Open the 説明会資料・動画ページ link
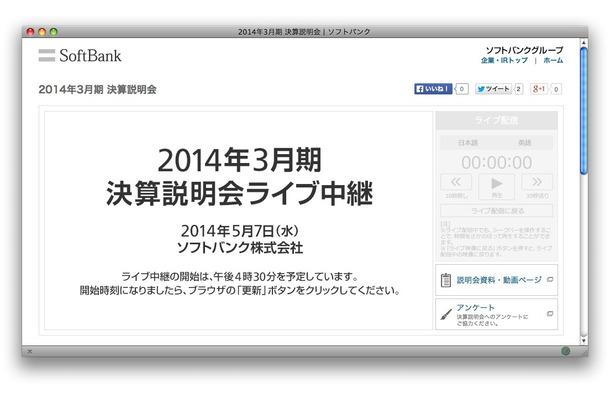 [499, 280]
